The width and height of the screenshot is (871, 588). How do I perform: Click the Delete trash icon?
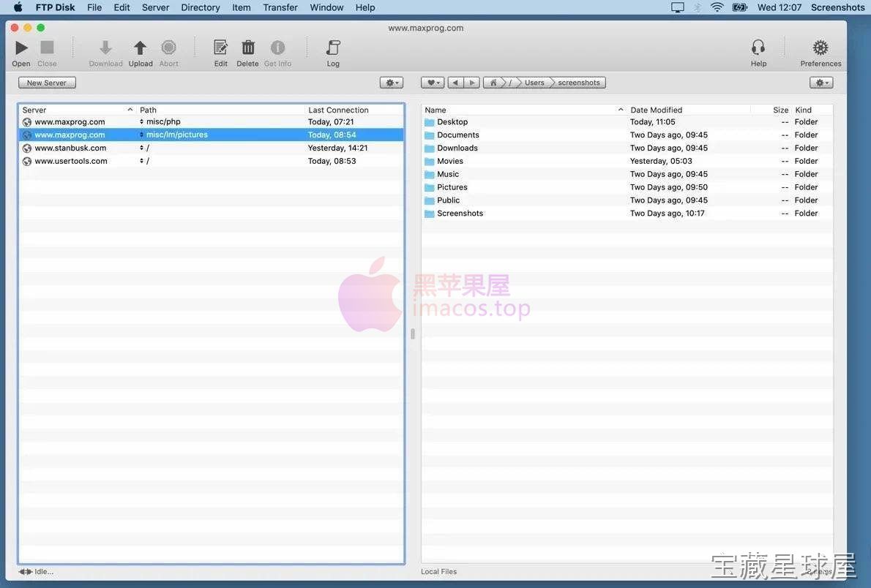(x=247, y=48)
